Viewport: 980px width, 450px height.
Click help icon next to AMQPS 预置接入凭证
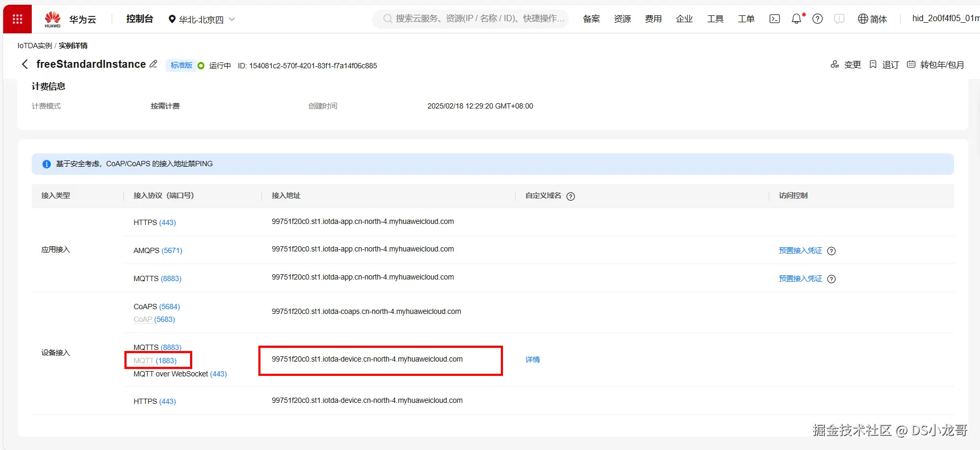point(831,251)
